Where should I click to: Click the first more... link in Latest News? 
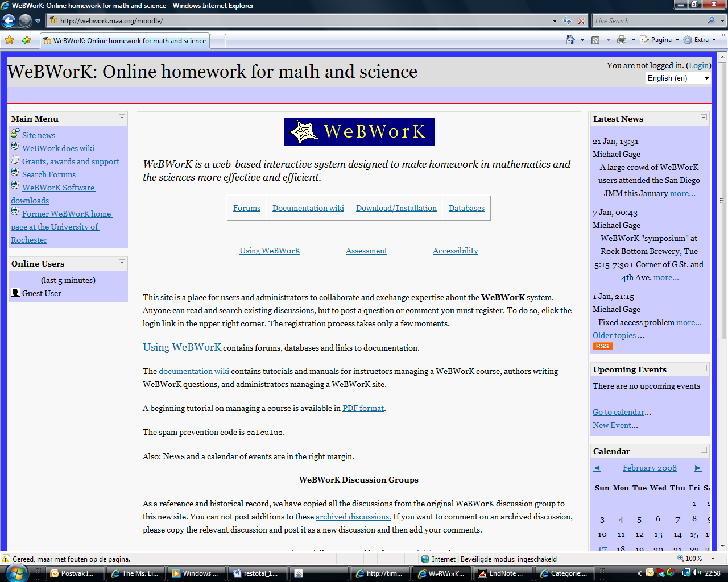(682, 193)
